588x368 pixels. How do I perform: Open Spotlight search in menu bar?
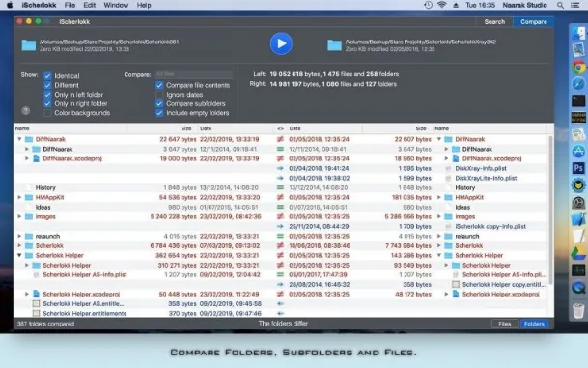(x=560, y=5)
